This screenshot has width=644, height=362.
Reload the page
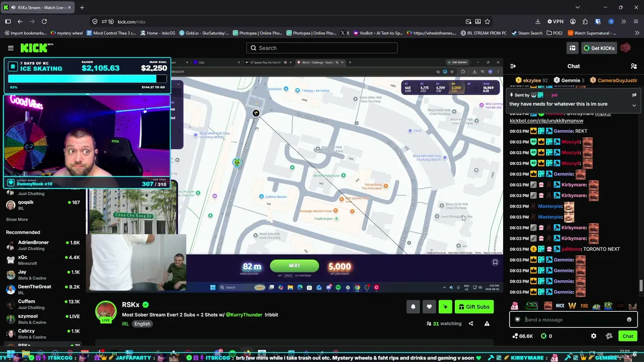(x=44, y=22)
